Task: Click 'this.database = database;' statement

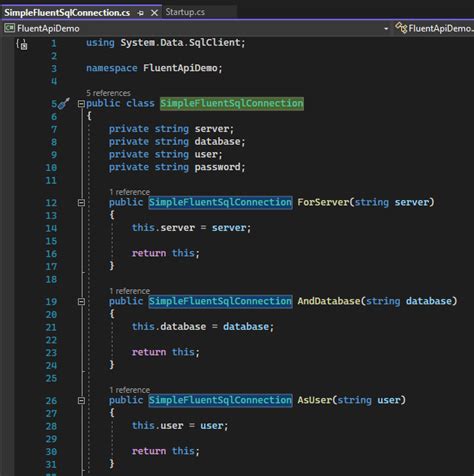Action: pyautogui.click(x=203, y=327)
